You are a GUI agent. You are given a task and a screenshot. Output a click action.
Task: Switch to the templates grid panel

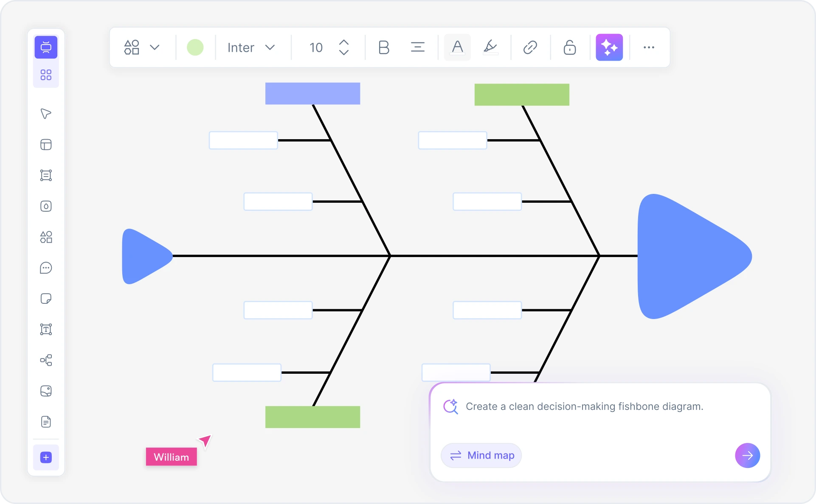point(46,75)
